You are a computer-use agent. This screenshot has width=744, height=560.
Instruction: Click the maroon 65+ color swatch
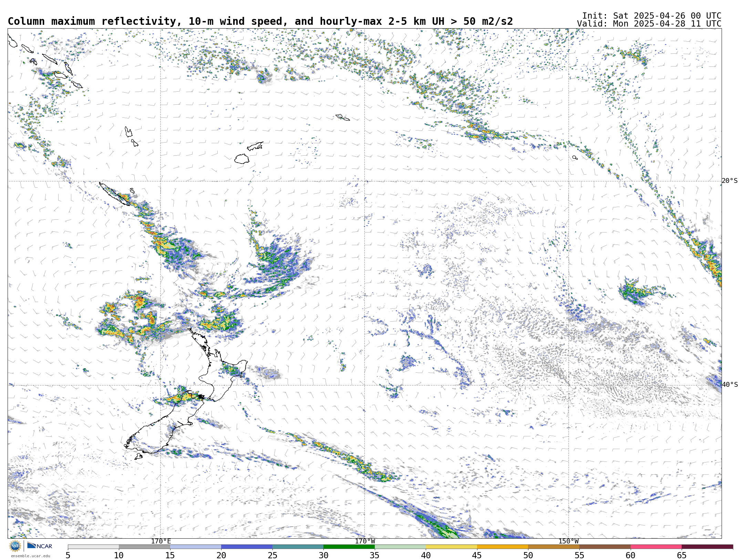point(707,547)
